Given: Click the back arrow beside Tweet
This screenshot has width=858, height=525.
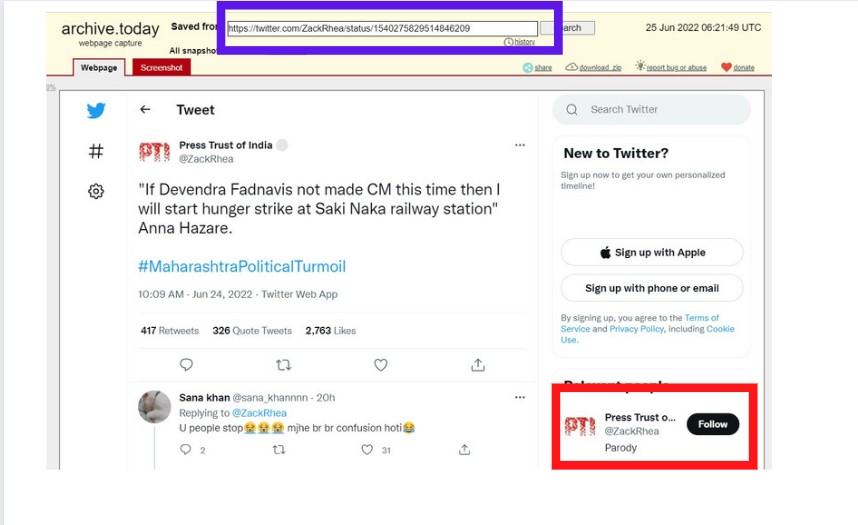Looking at the screenshot, I should click(x=146, y=110).
